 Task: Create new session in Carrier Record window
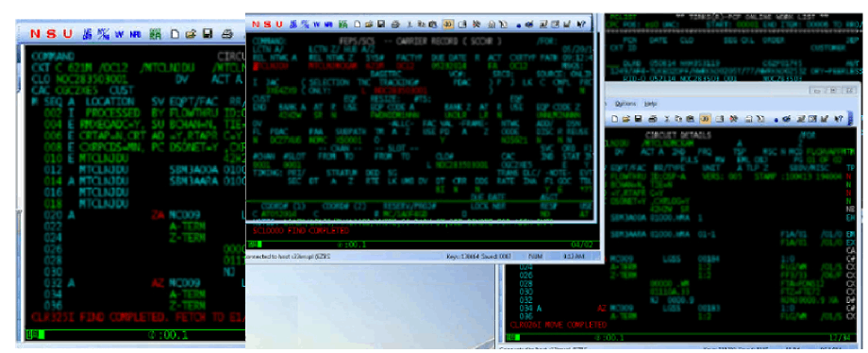coord(358,25)
